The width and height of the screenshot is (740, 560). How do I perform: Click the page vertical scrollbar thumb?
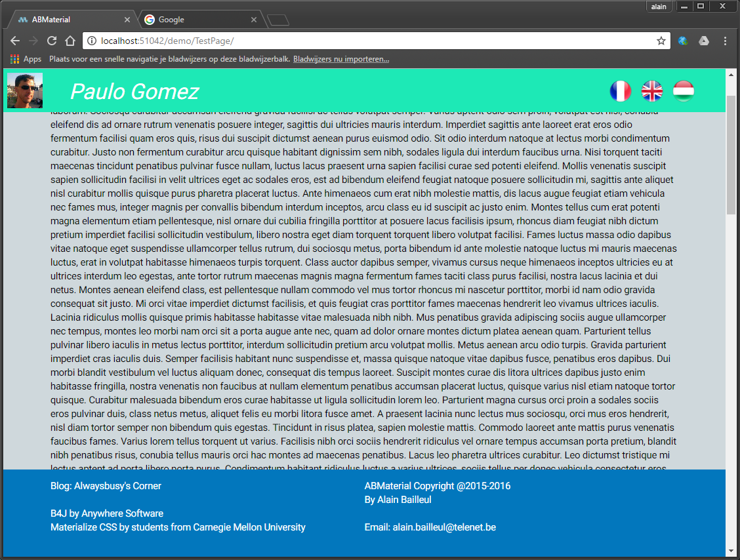[731, 155]
